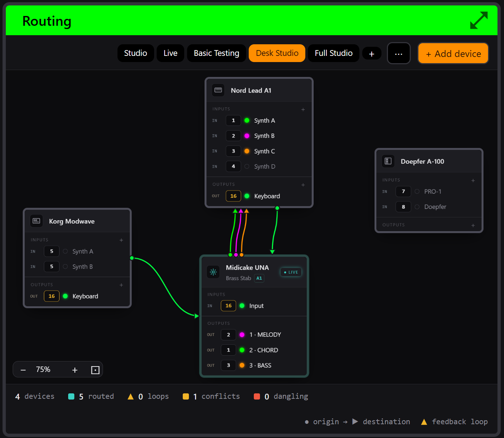Click the Add device button
Image resolution: width=504 pixels, height=438 pixels.
click(x=453, y=53)
